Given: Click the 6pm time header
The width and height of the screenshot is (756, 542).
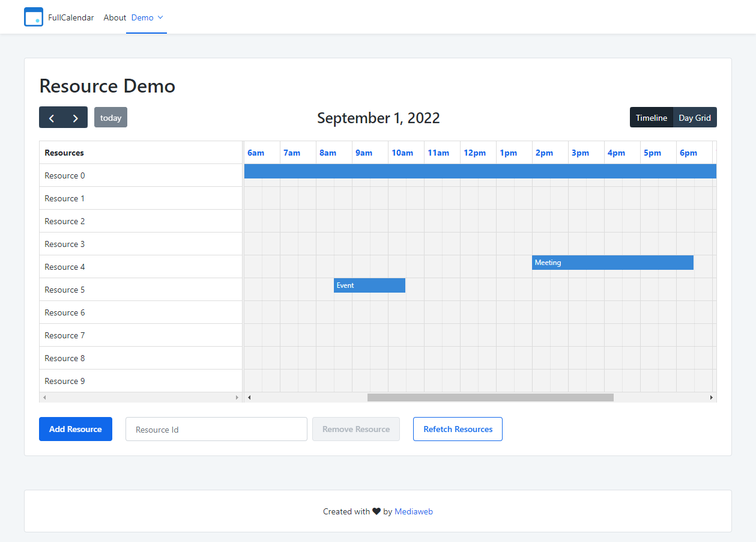Looking at the screenshot, I should point(688,153).
